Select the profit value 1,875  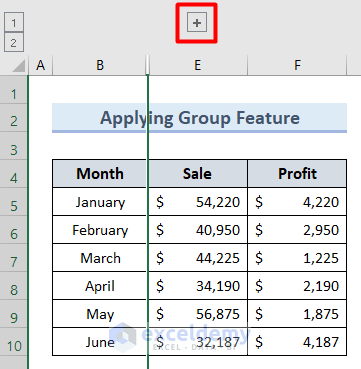pos(297,314)
